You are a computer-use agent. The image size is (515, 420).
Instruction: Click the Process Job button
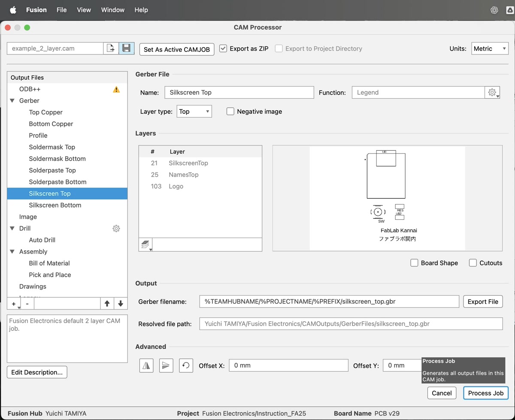pyautogui.click(x=486, y=393)
